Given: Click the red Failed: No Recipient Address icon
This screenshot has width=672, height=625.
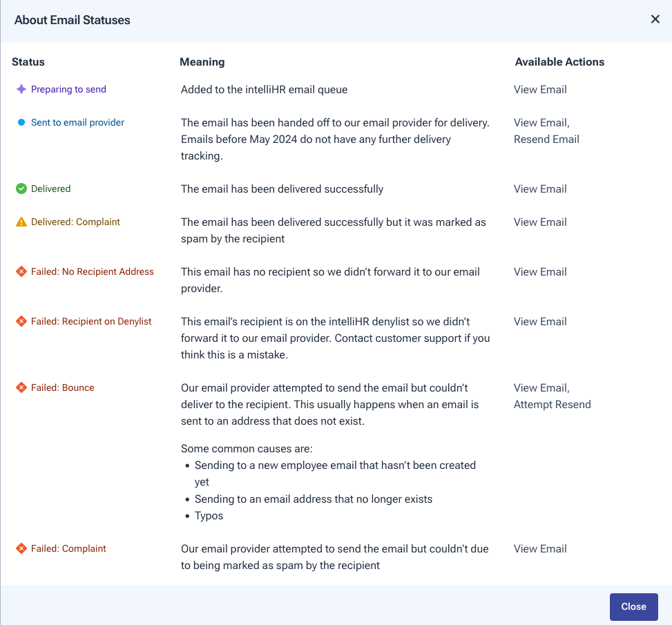Looking at the screenshot, I should click(21, 271).
